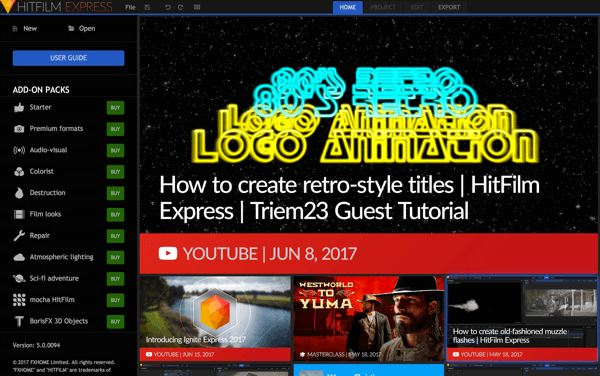The height and width of the screenshot is (376, 600).
Task: Click the Film looks pack label
Action: click(45, 215)
